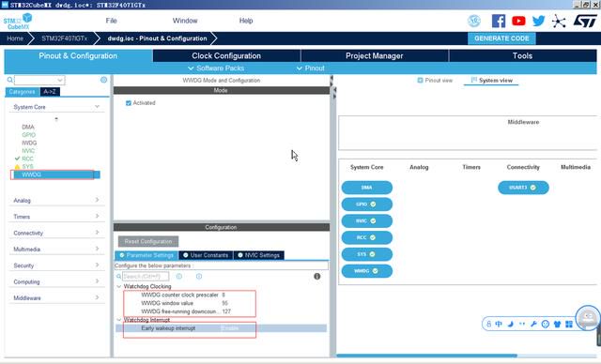The width and height of the screenshot is (601, 364).
Task: Open the YouTube icon link
Action: [x=518, y=21]
